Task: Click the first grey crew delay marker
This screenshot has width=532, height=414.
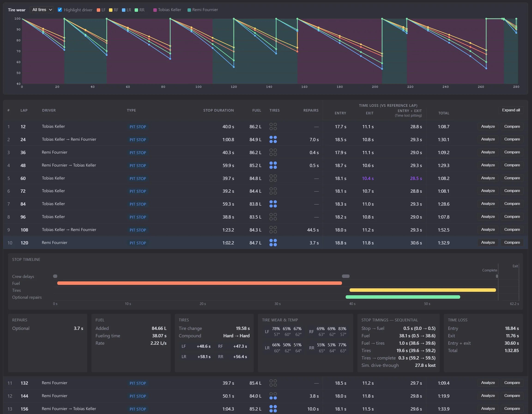Action: click(x=55, y=276)
